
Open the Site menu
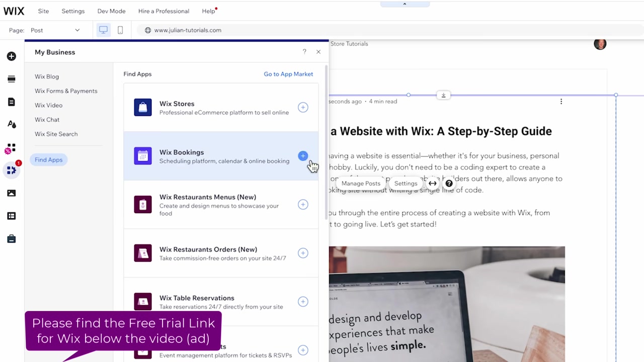(43, 11)
